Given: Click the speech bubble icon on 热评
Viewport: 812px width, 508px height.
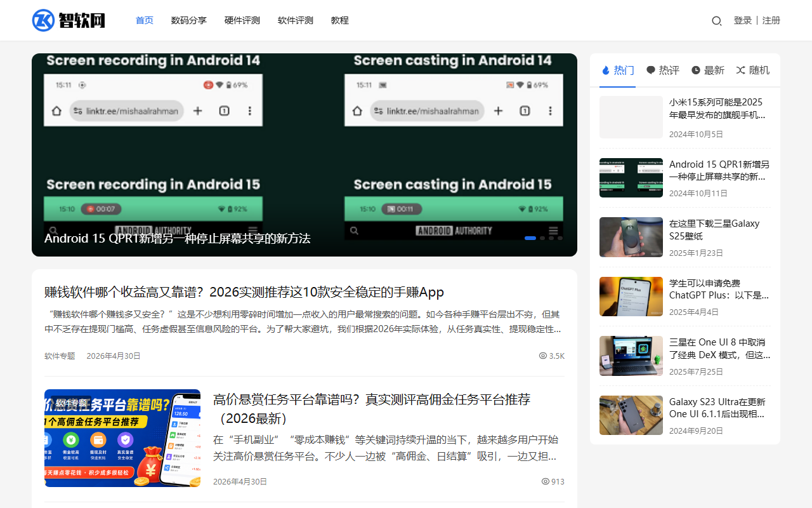Looking at the screenshot, I should (x=651, y=70).
